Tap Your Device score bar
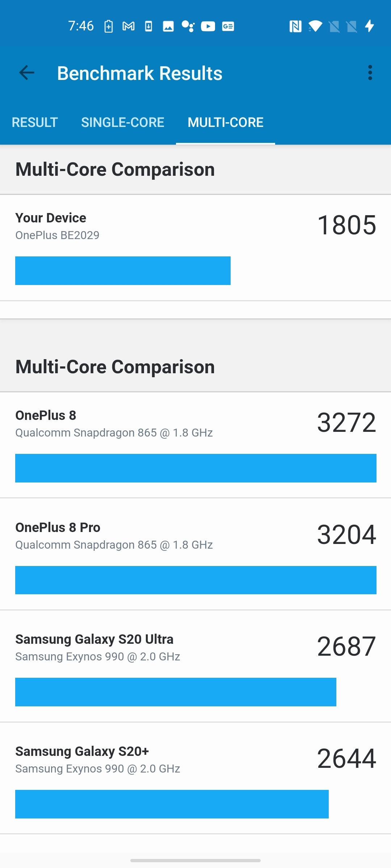The image size is (391, 868). [123, 271]
